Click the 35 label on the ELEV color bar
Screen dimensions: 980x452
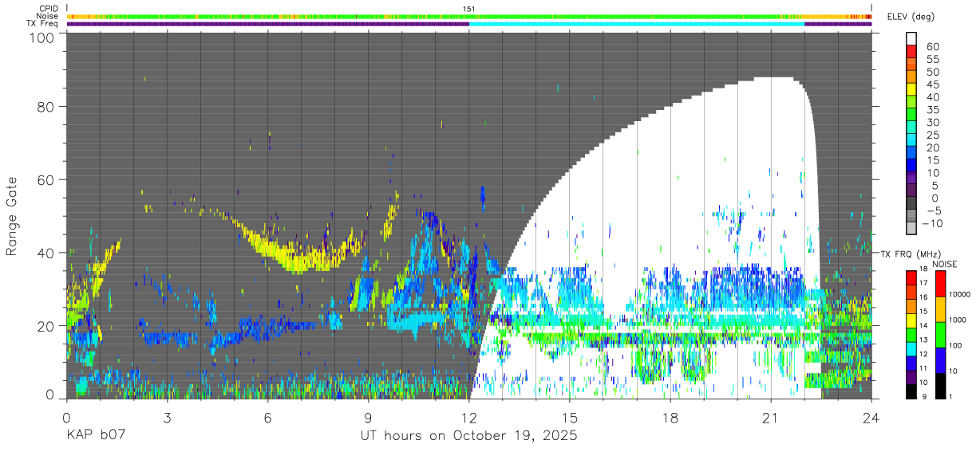(931, 109)
